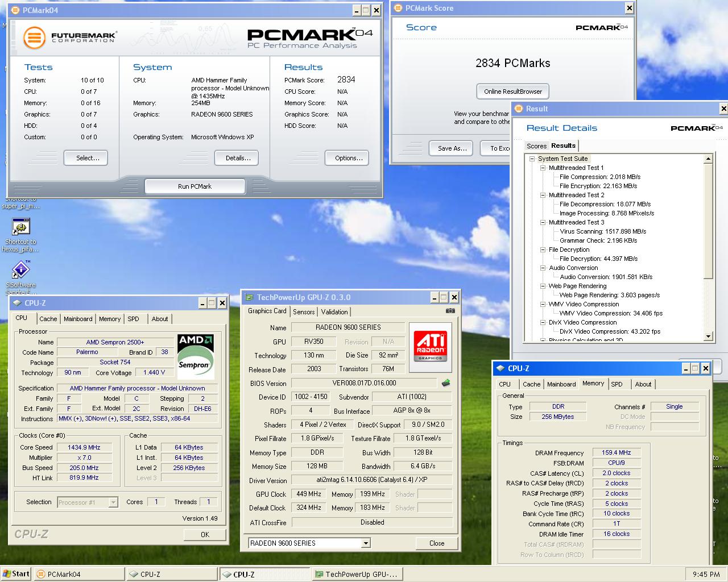The image size is (728, 582).
Task: Click the Online ResultBrowser button
Action: [x=512, y=91]
